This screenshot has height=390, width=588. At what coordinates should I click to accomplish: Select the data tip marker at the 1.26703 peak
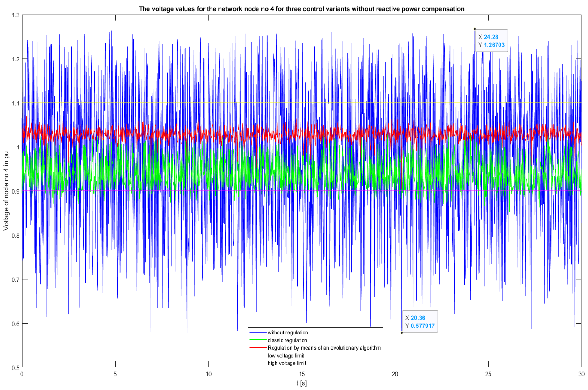click(475, 29)
